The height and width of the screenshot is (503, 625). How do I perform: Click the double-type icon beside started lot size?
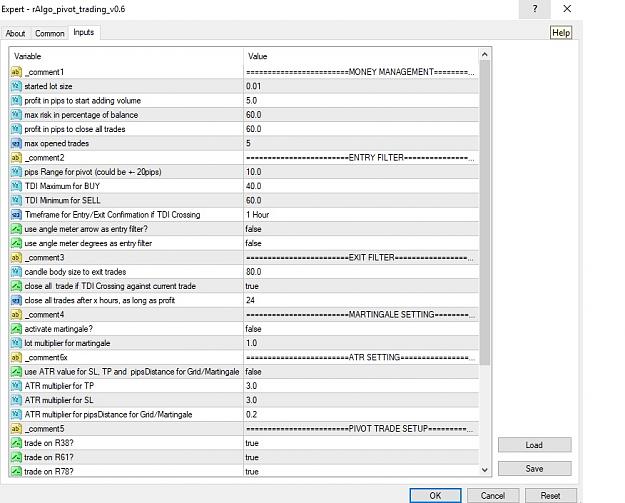[16, 86]
